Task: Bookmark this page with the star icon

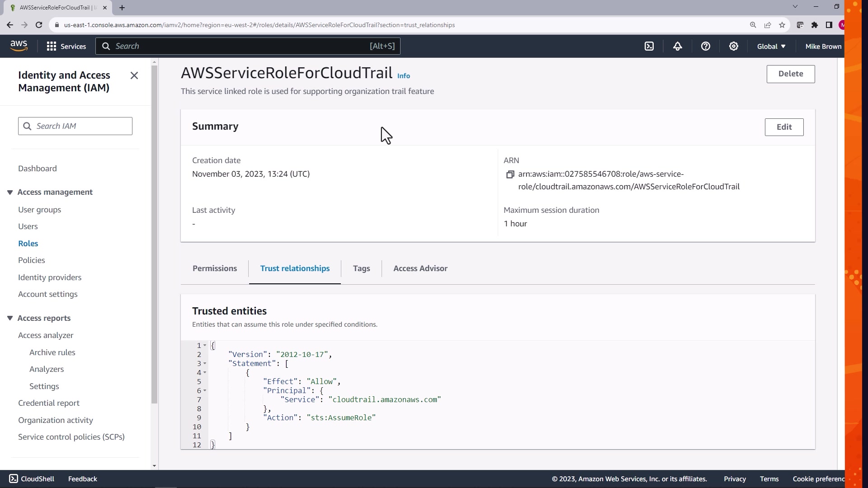Action: 782,25
